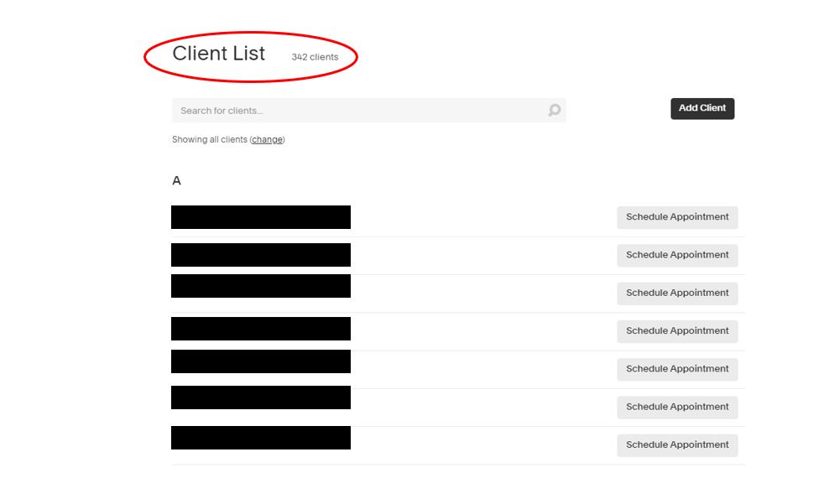Schedule appointment for seventh client

tap(677, 445)
